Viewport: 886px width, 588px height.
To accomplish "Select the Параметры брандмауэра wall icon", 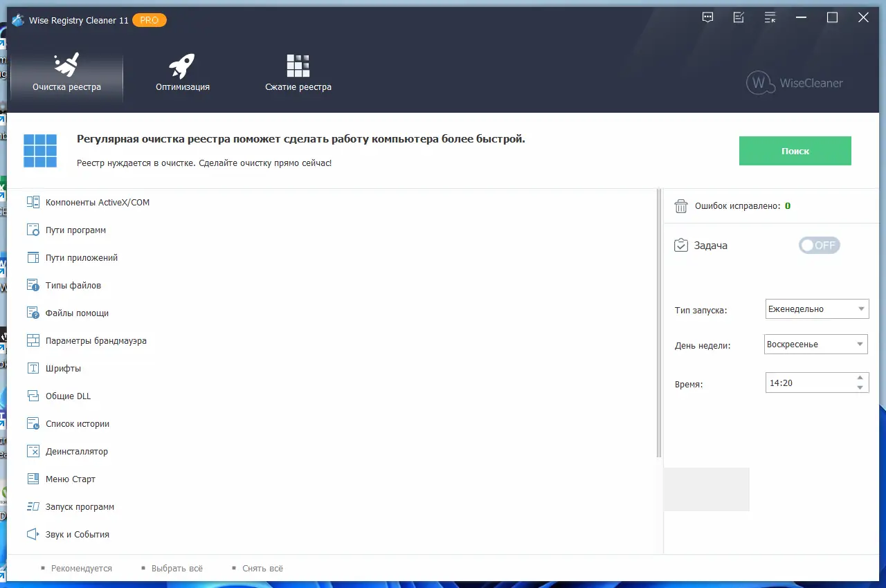I will [33, 340].
